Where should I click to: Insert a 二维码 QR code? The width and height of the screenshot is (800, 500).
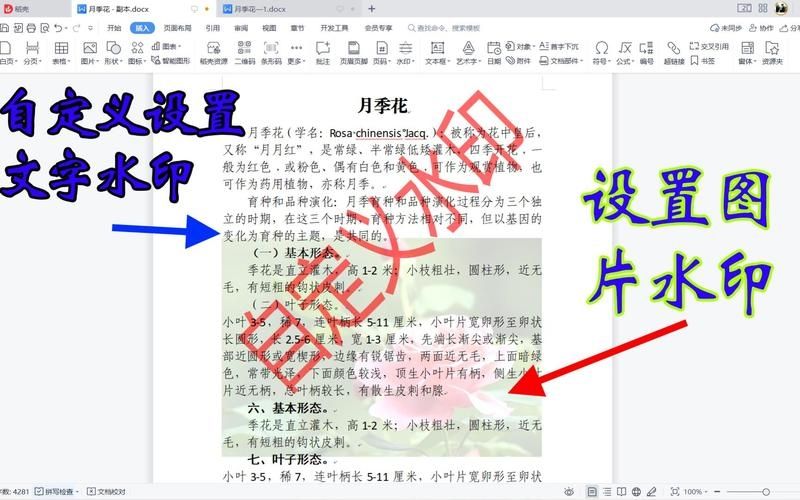point(244,54)
